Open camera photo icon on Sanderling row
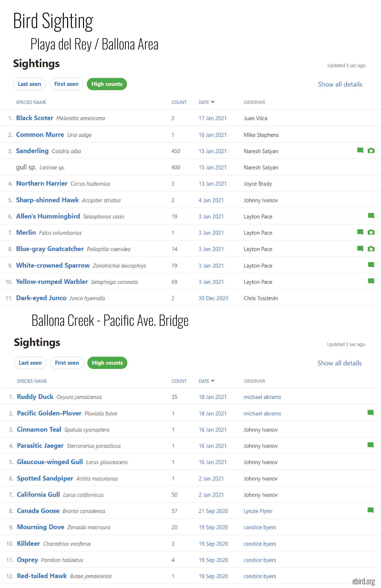This screenshot has width=381, height=588. (371, 150)
